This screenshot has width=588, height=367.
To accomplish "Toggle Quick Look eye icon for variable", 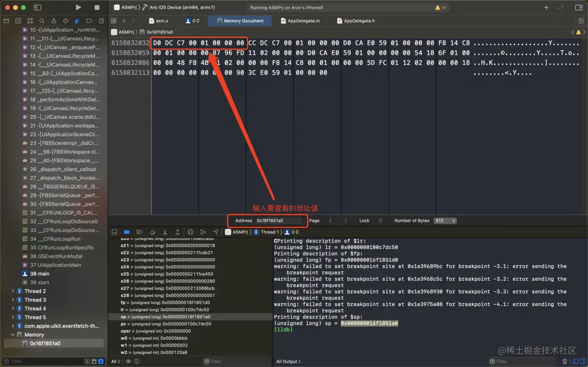I will pyautogui.click(x=128, y=361).
